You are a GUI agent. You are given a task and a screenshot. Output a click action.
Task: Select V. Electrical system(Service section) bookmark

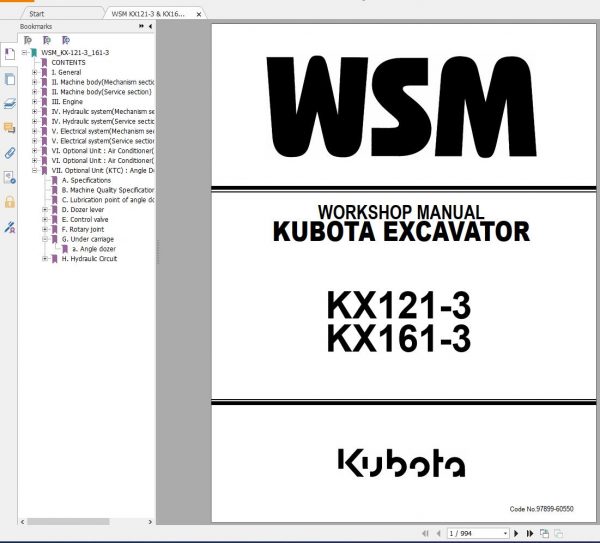click(x=103, y=141)
